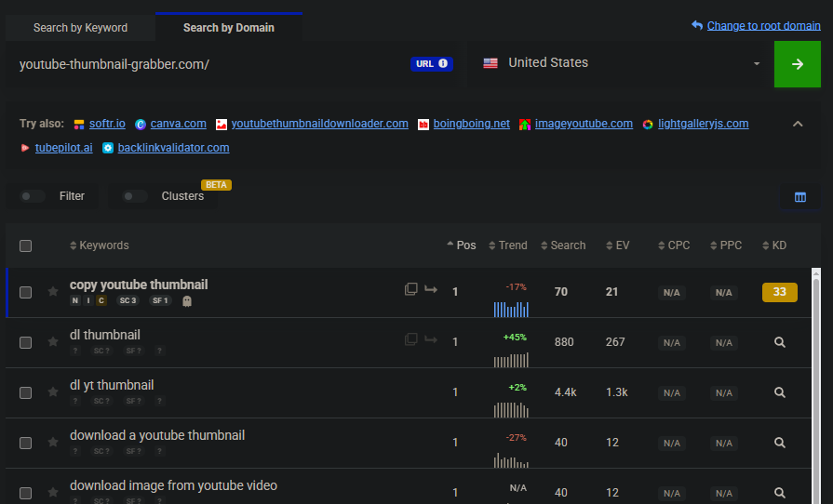The width and height of the screenshot is (833, 504).
Task: Open the United States country dropdown
Action: click(621, 63)
